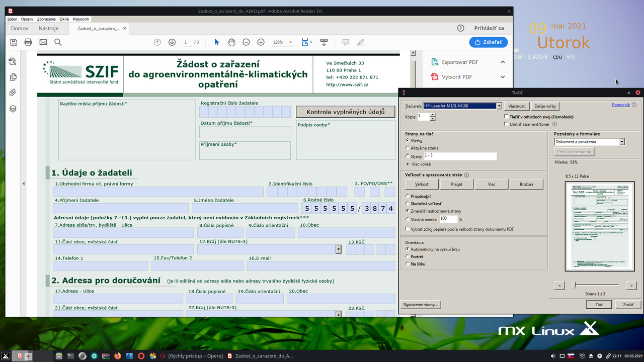Choose Portrét orientation
The height and width of the screenshot is (362, 644).
[408, 256]
